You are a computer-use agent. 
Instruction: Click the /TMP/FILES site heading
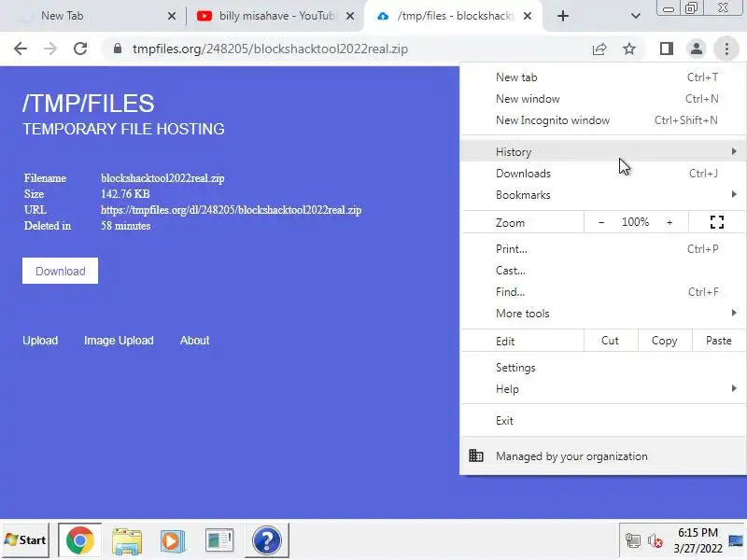point(89,104)
